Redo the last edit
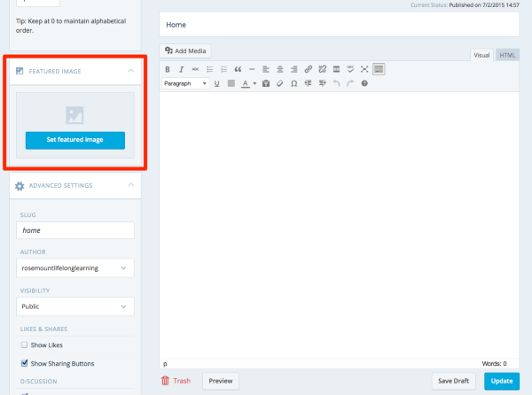 tap(350, 83)
